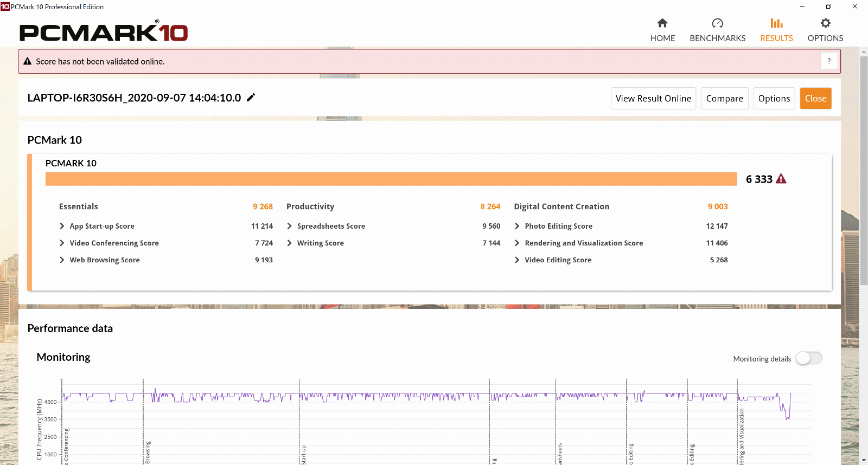Click the Performance data heading
Screen dimensions: 868x465
70,328
